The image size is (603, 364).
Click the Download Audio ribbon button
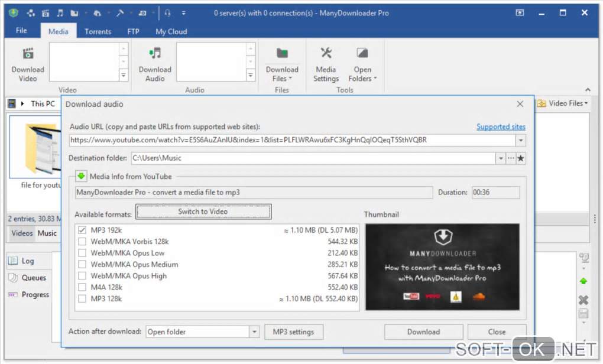(155, 64)
